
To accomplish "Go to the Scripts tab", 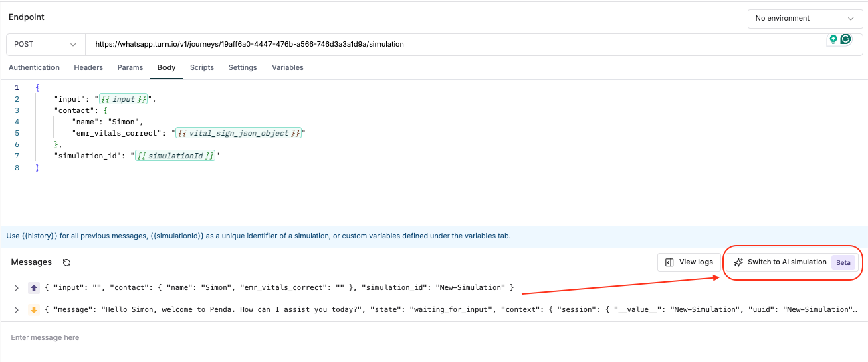I will 202,67.
